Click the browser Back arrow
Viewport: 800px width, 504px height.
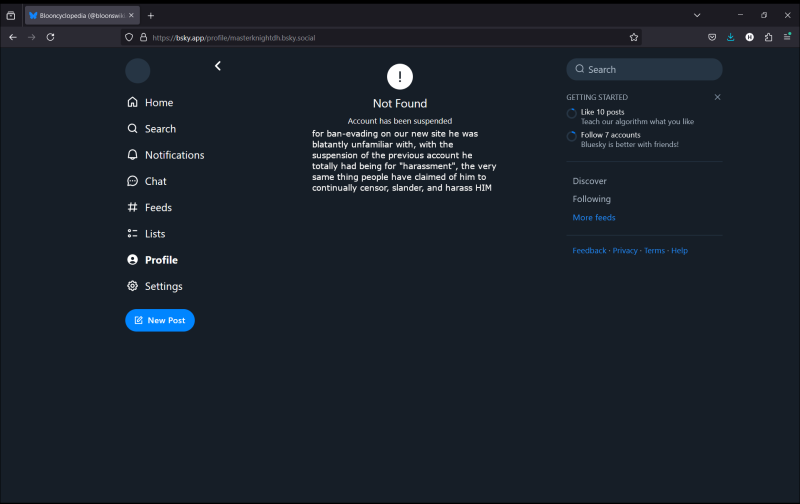(x=13, y=37)
